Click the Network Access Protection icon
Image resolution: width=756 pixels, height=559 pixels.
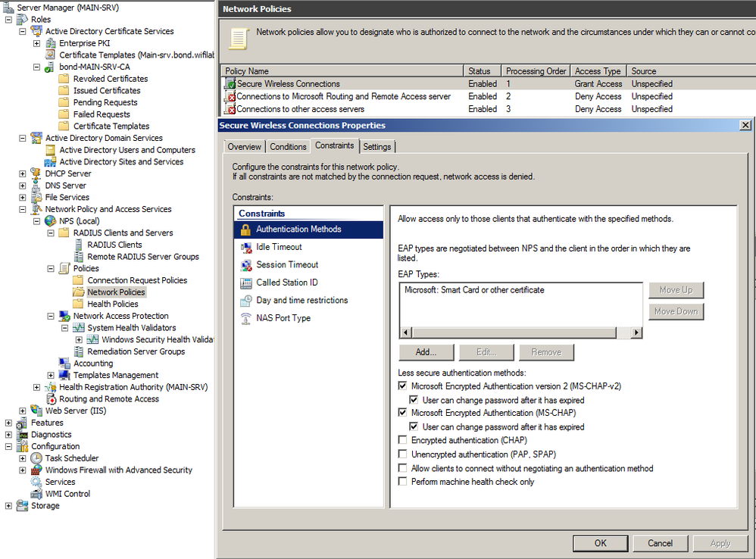click(x=64, y=316)
